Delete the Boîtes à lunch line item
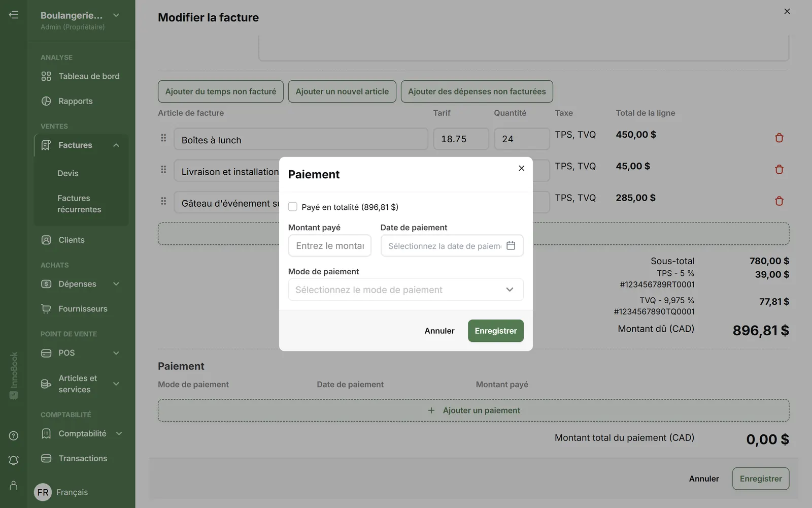This screenshot has height=508, width=812. [x=779, y=138]
